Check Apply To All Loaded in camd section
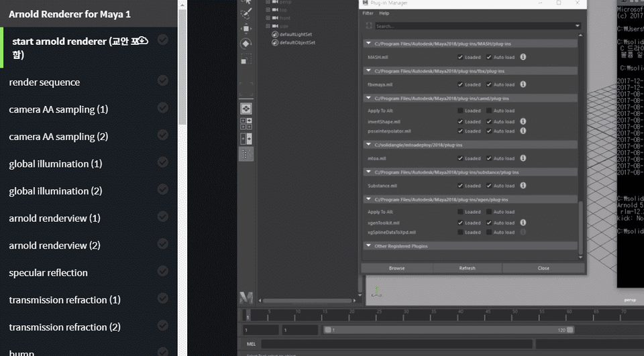The width and height of the screenshot is (644, 356). [460, 111]
